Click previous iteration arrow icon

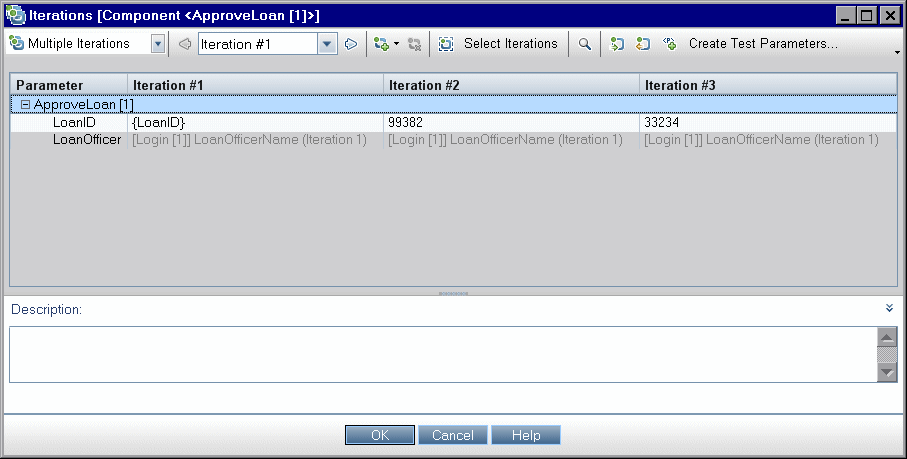coord(184,44)
